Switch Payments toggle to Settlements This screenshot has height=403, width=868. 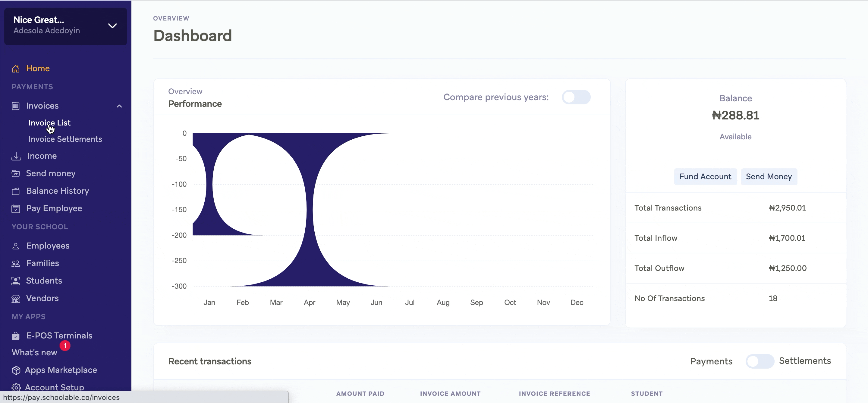coord(759,361)
